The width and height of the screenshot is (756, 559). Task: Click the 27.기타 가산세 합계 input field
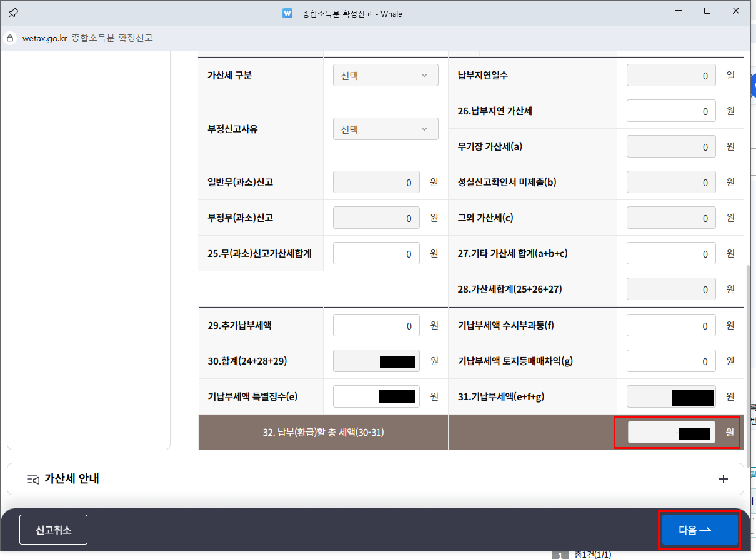point(671,254)
